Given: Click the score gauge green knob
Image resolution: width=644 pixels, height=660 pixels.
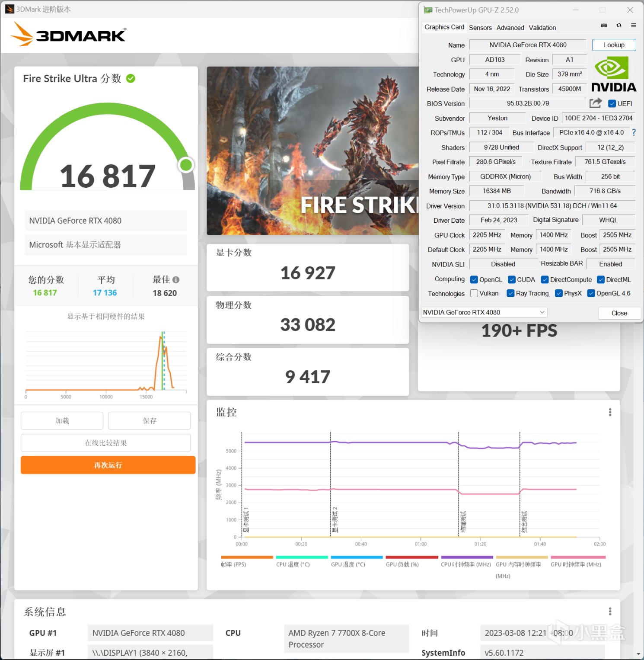Looking at the screenshot, I should click(x=186, y=165).
